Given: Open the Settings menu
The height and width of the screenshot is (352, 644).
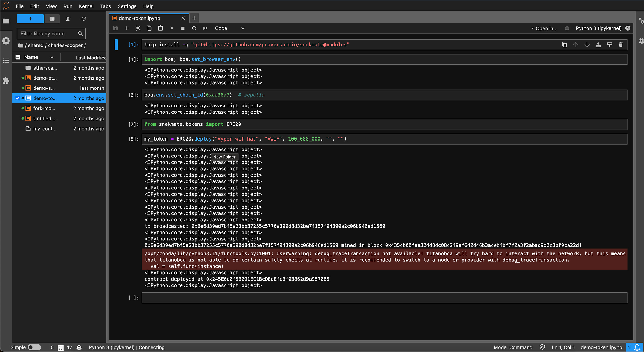Looking at the screenshot, I should [x=127, y=6].
